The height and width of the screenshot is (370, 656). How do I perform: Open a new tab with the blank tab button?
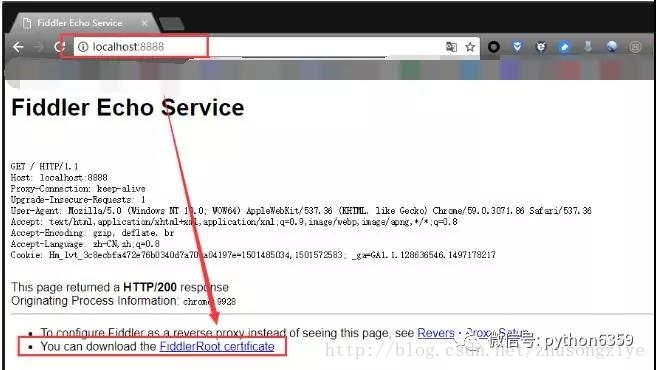pyautogui.click(x=172, y=24)
